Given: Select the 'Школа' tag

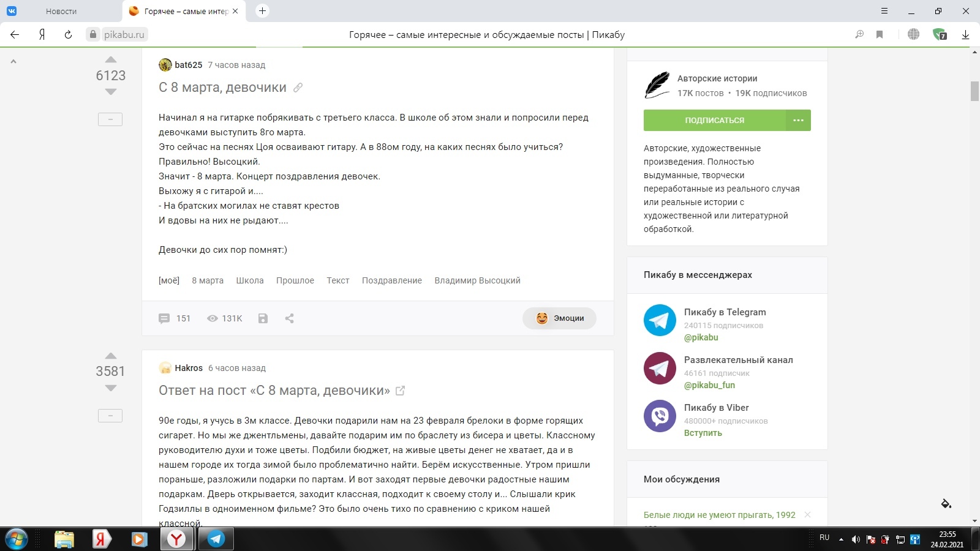Looking at the screenshot, I should [x=250, y=280].
